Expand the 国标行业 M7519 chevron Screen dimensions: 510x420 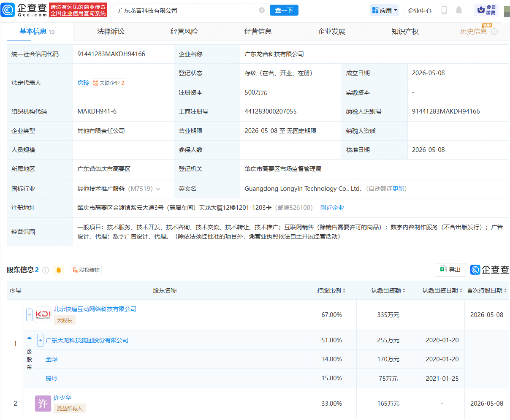click(158, 189)
